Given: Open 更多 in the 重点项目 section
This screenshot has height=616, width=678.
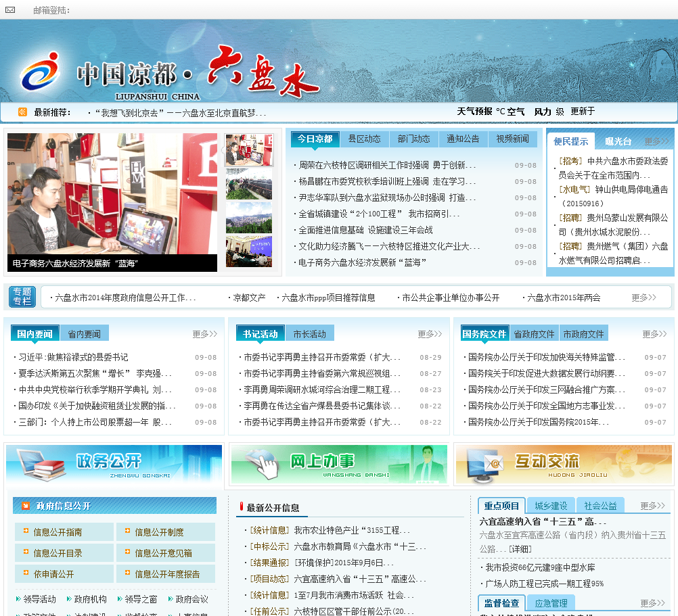Looking at the screenshot, I should coord(652,506).
